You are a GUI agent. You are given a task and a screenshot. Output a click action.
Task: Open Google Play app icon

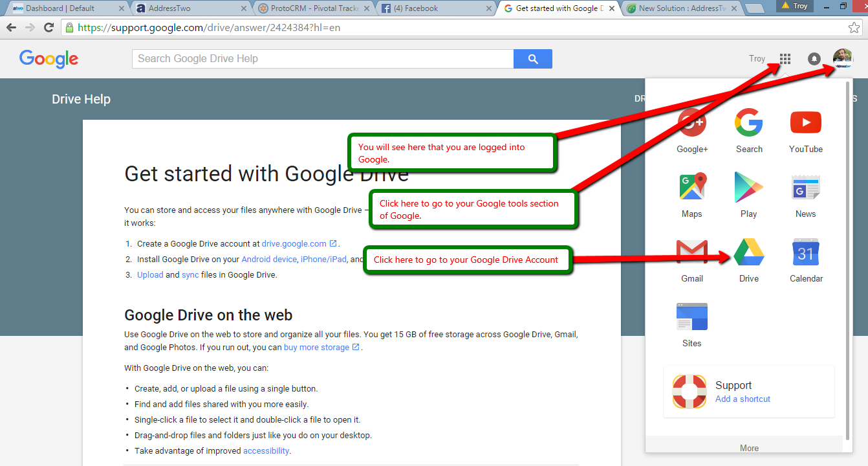click(749, 195)
